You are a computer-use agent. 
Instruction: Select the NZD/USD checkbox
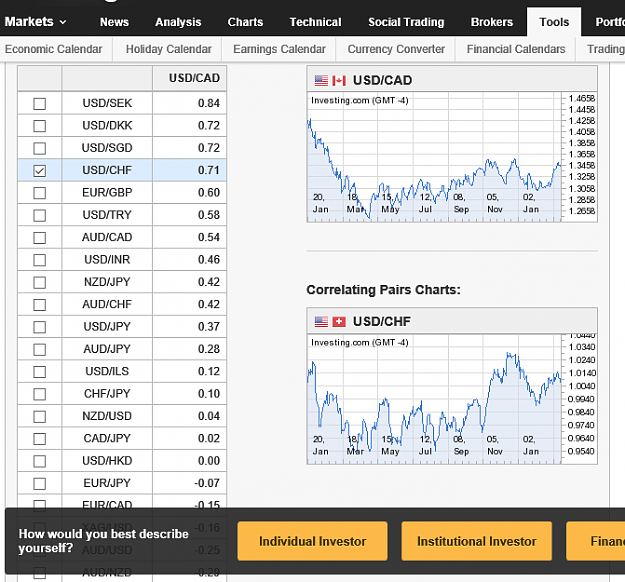pyautogui.click(x=39, y=417)
